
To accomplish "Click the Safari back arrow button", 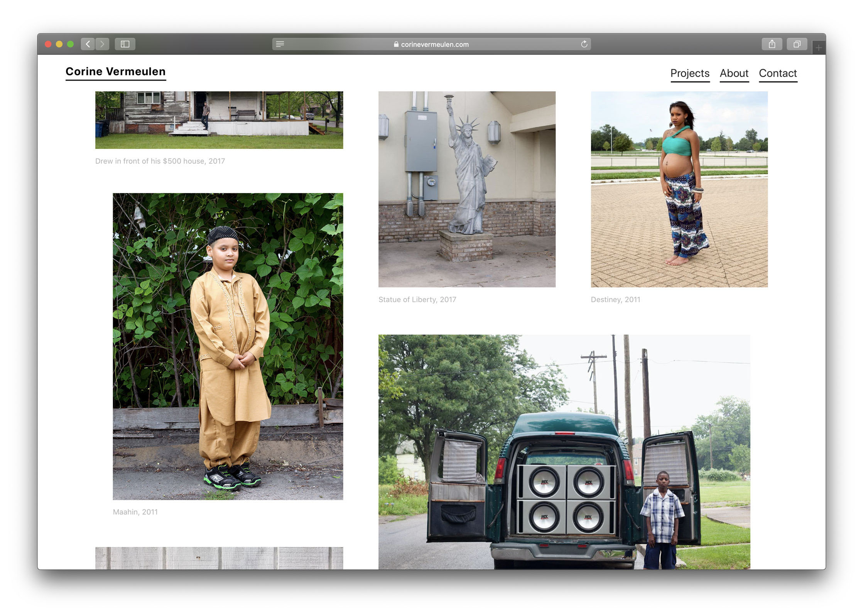I will coord(88,44).
